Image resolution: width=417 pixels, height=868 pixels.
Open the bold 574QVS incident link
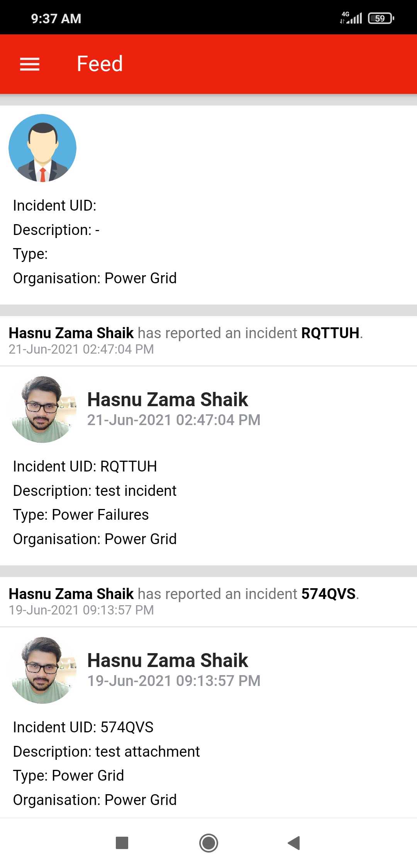[x=328, y=594]
